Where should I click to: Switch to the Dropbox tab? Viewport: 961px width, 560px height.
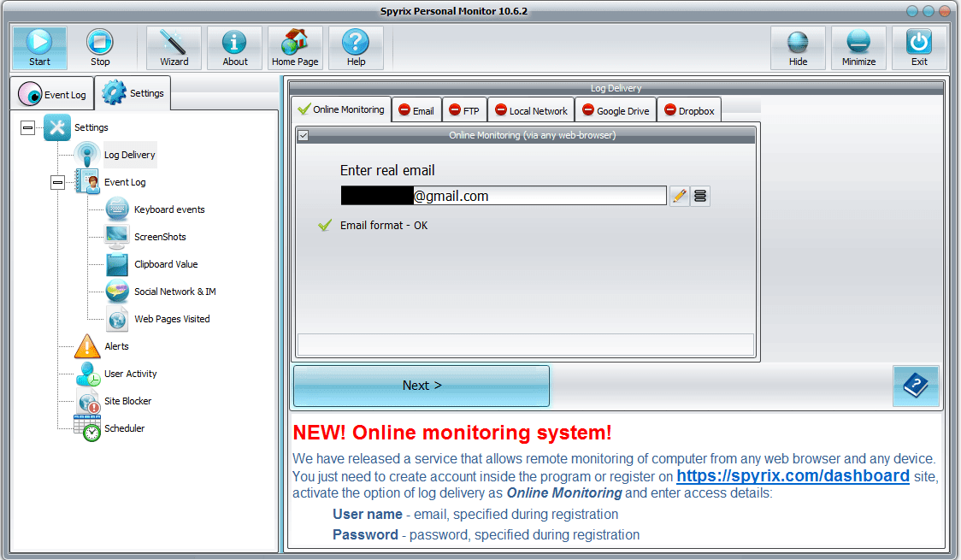point(689,110)
